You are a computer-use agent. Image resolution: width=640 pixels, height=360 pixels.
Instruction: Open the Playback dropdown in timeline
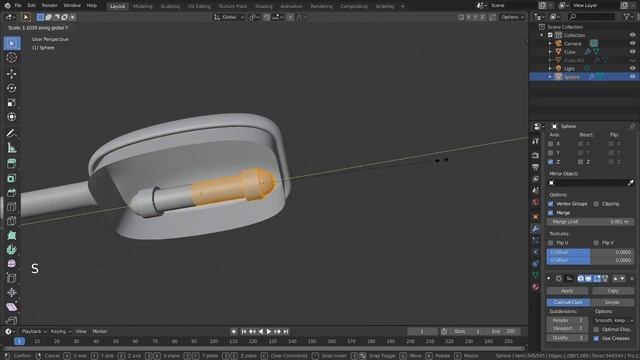pyautogui.click(x=33, y=331)
